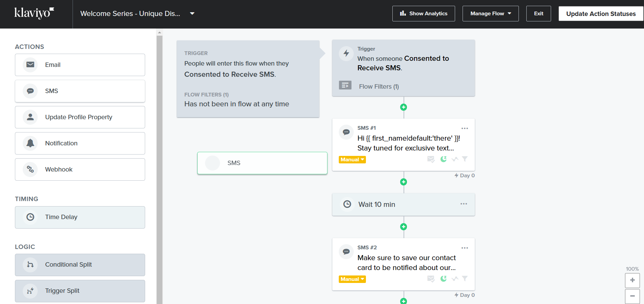644x304 pixels.
Task: Click the filter funnel icon on SMS #2
Action: click(x=465, y=278)
